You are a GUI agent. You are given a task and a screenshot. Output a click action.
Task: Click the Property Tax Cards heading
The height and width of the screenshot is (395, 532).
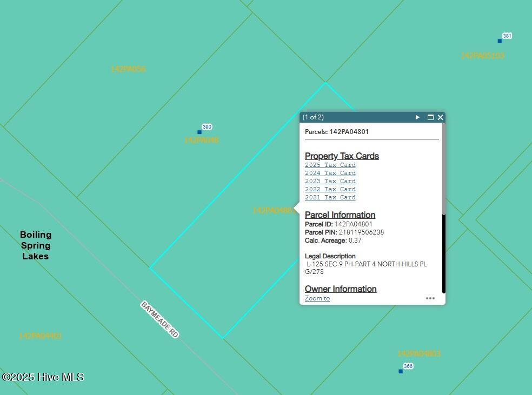[342, 156]
